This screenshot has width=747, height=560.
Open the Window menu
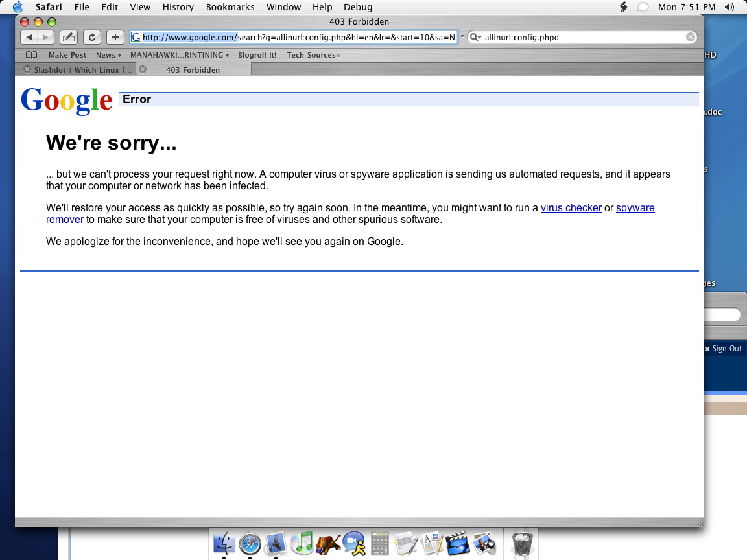[283, 6]
